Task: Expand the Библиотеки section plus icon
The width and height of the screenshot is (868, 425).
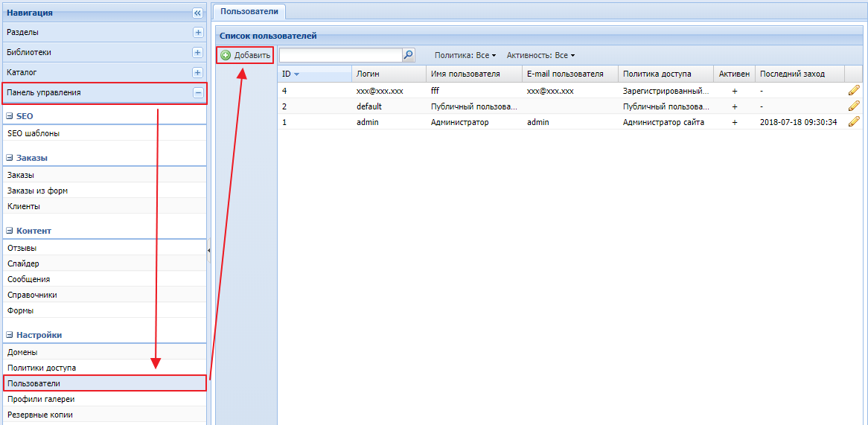Action: [x=197, y=53]
